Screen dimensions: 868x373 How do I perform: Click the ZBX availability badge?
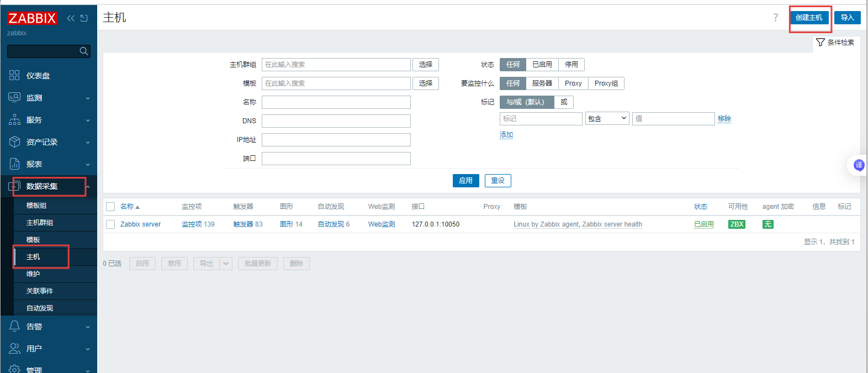pyautogui.click(x=737, y=224)
